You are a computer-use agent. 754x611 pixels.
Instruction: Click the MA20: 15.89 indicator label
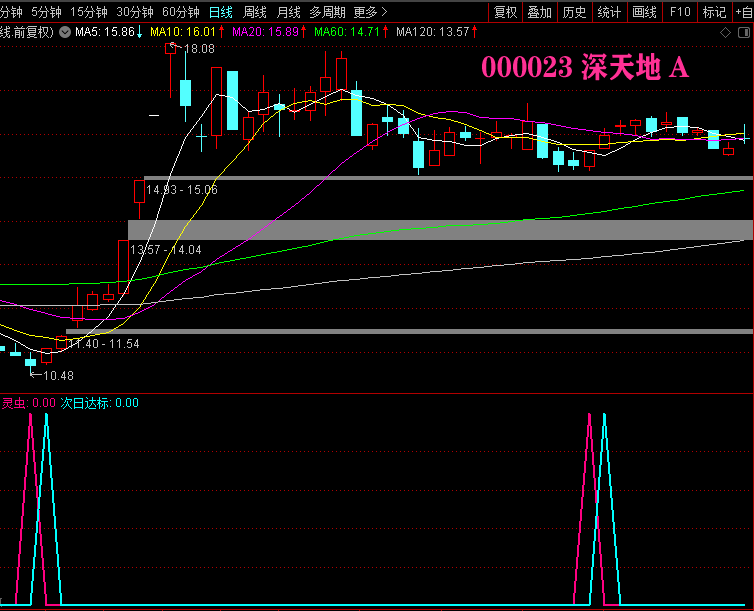coord(269,32)
